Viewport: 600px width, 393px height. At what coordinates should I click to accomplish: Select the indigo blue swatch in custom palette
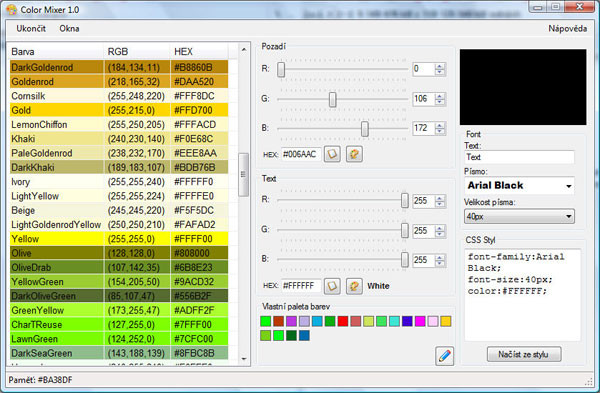[x=407, y=321]
